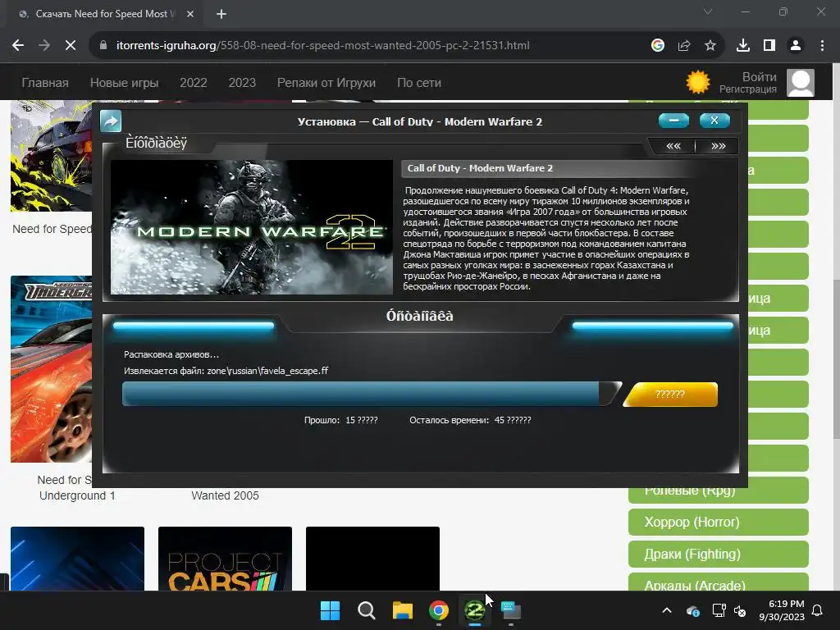The height and width of the screenshot is (630, 840).
Task: Toggle site theme sun icon
Action: coord(697,83)
